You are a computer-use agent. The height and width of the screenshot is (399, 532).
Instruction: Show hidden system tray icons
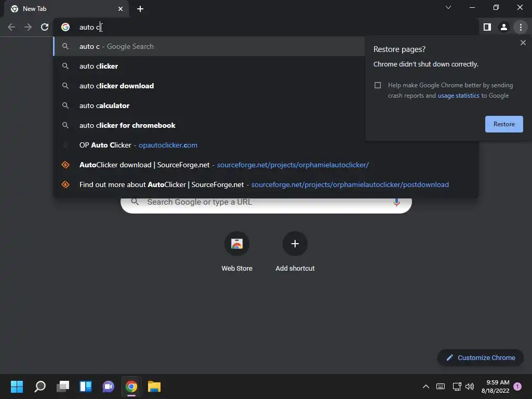(426, 387)
